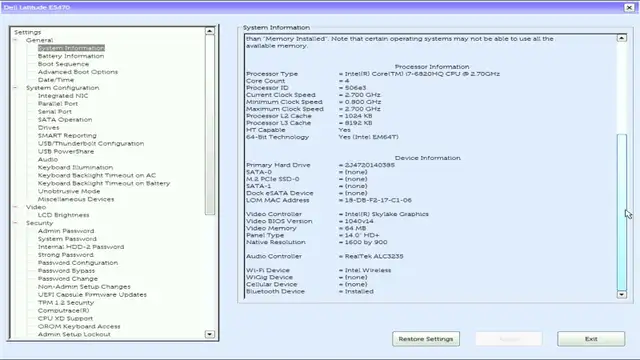This screenshot has height=360, width=640.
Task: Collapse the General tree node
Action: (x=16, y=40)
